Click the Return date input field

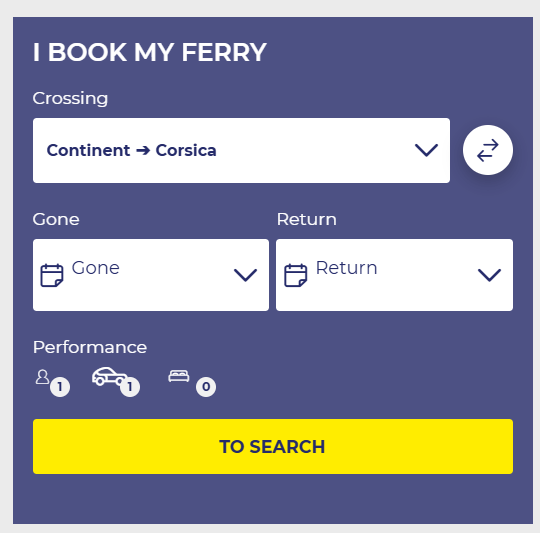tap(394, 275)
